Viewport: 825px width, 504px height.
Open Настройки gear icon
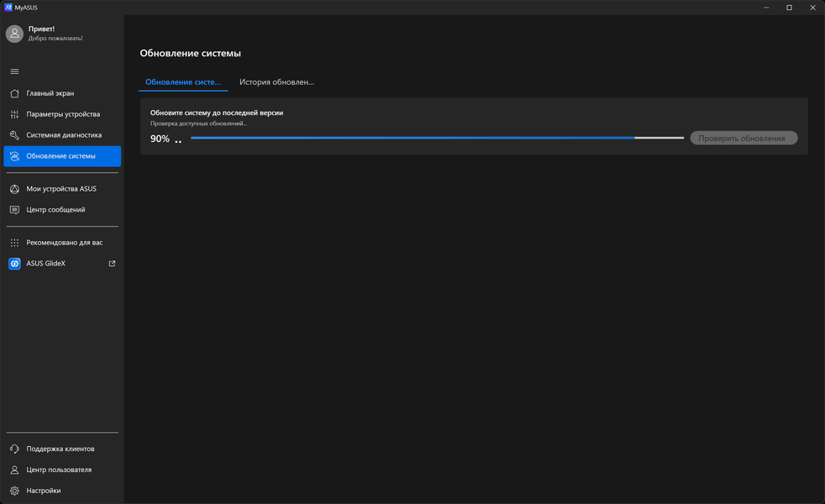pyautogui.click(x=15, y=491)
